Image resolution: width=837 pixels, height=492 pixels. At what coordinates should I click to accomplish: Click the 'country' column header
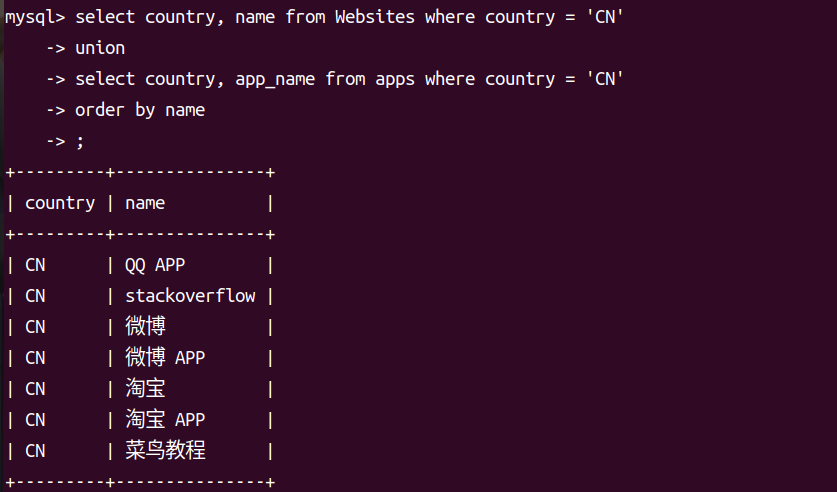[x=60, y=203]
